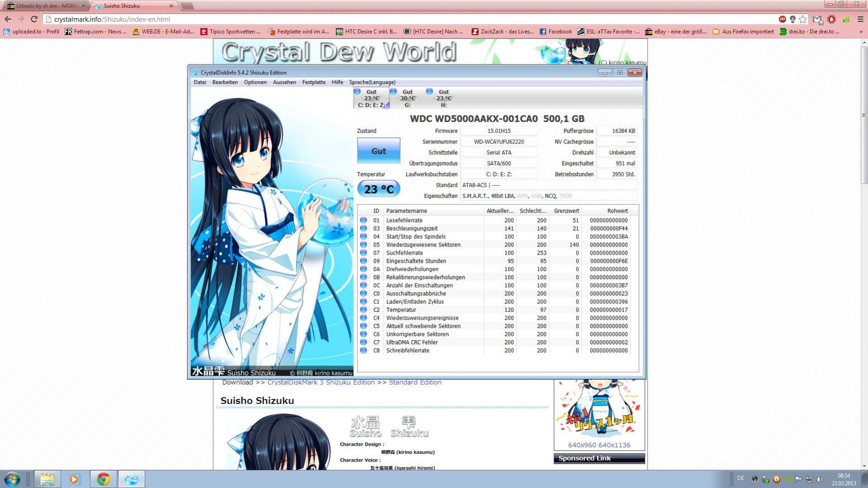The image size is (868, 488).
Task: Click the 23 °C temperature button
Action: [379, 189]
